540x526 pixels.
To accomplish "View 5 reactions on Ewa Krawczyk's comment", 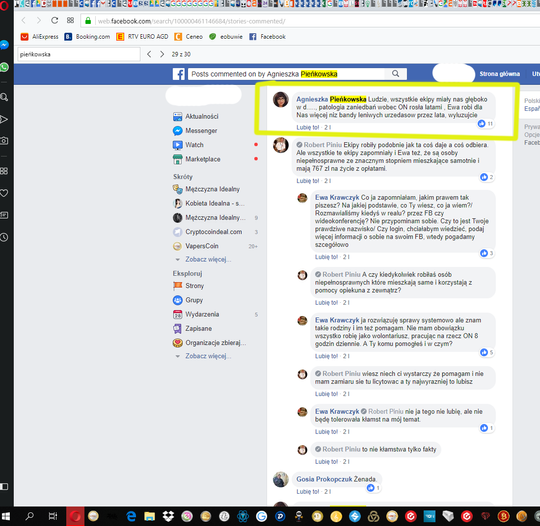I will coord(486,352).
